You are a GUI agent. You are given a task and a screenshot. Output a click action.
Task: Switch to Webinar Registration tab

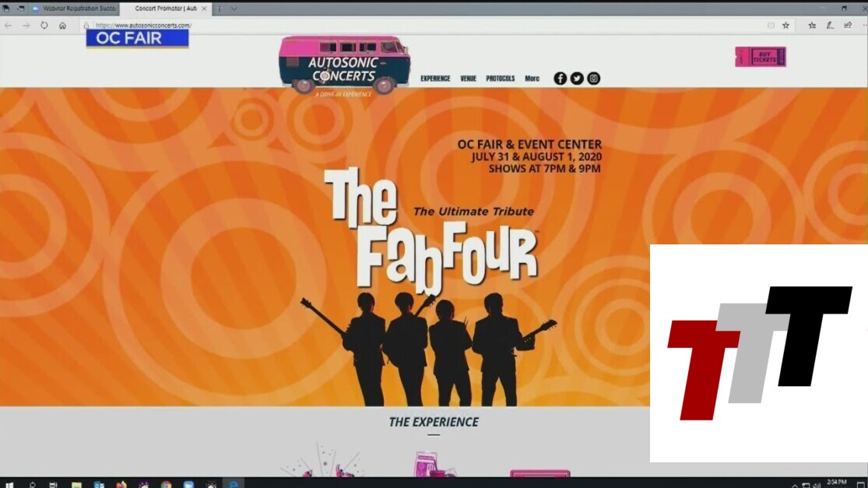(x=74, y=9)
